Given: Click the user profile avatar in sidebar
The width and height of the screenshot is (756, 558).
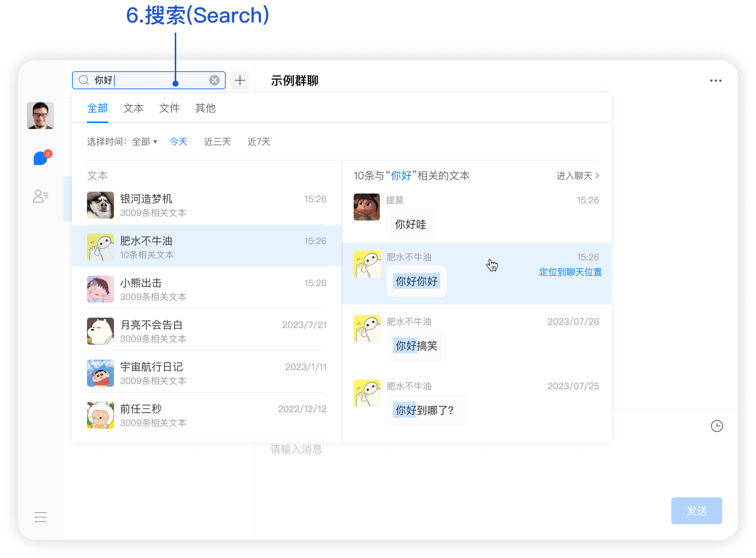Looking at the screenshot, I should pyautogui.click(x=40, y=115).
